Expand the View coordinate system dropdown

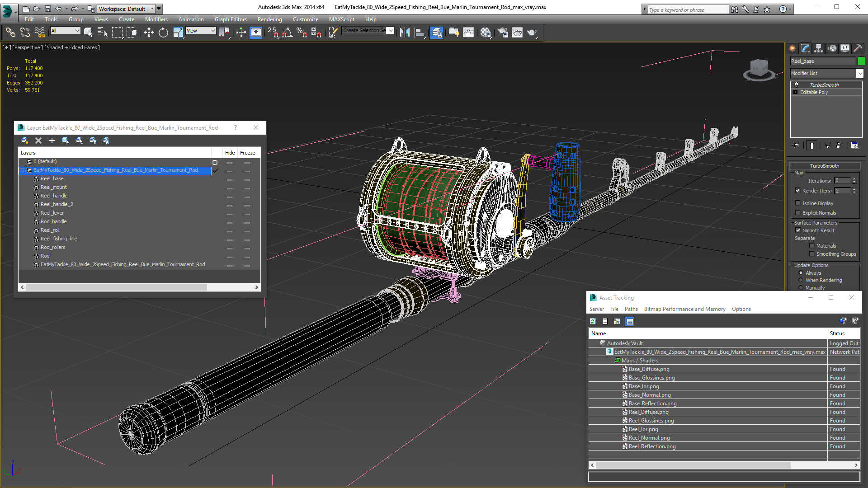201,31
